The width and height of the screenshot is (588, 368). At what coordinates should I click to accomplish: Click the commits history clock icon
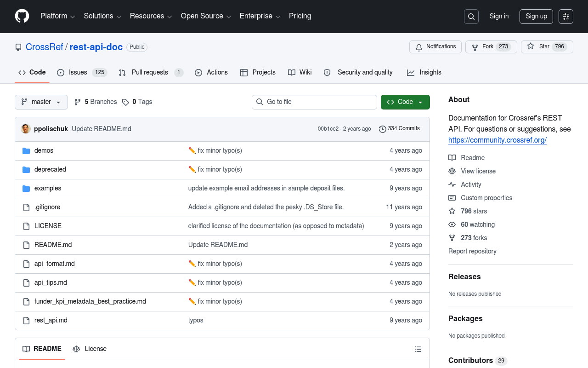[382, 129]
